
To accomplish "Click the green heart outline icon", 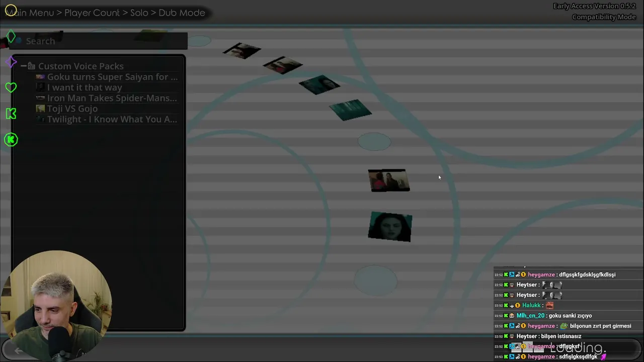I will pos(11,87).
